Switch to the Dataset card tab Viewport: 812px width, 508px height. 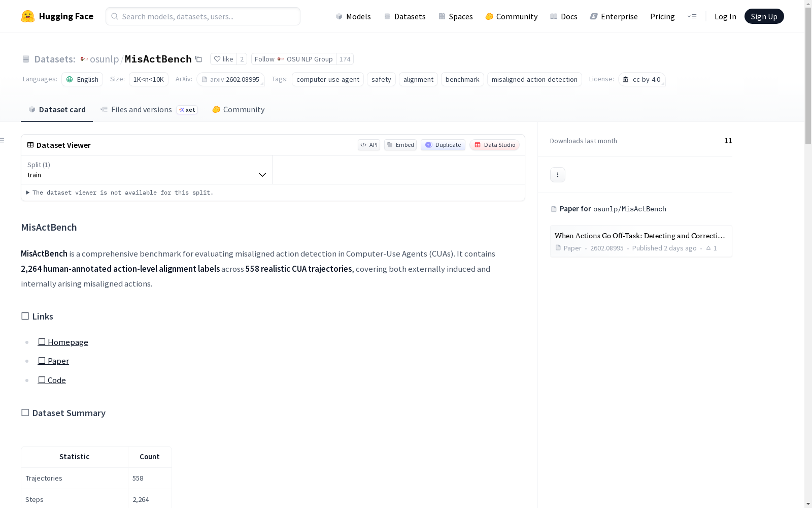coord(57,109)
